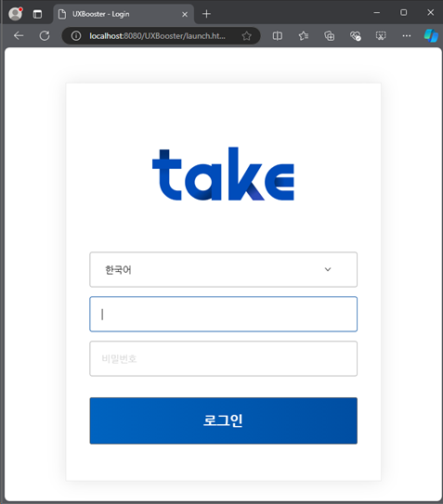The image size is (443, 504).
Task: View site information icon in address bar
Action: pyautogui.click(x=76, y=35)
